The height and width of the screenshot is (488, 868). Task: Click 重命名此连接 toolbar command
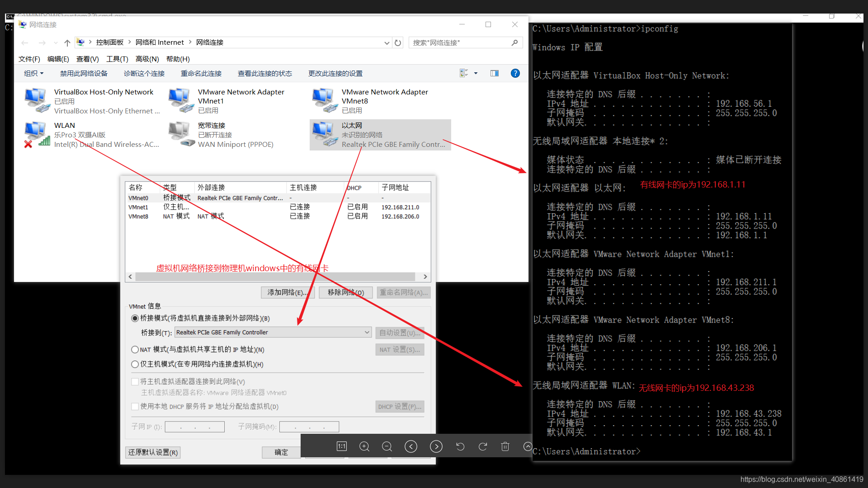pyautogui.click(x=201, y=73)
